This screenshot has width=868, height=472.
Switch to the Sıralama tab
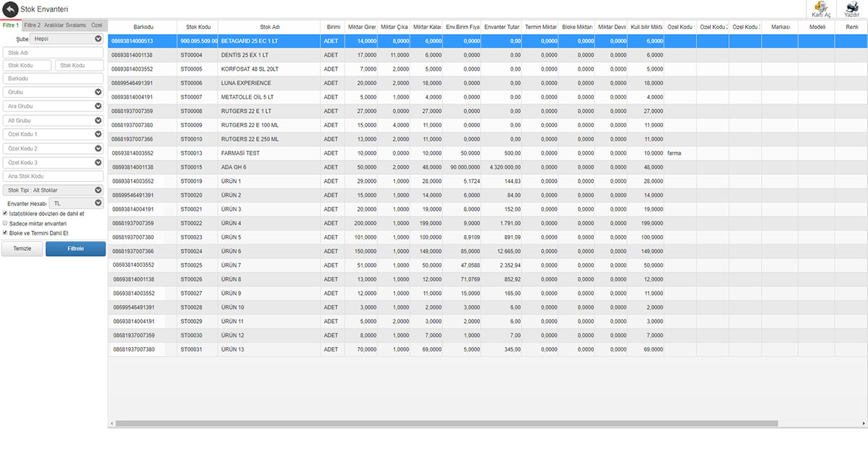coord(77,25)
